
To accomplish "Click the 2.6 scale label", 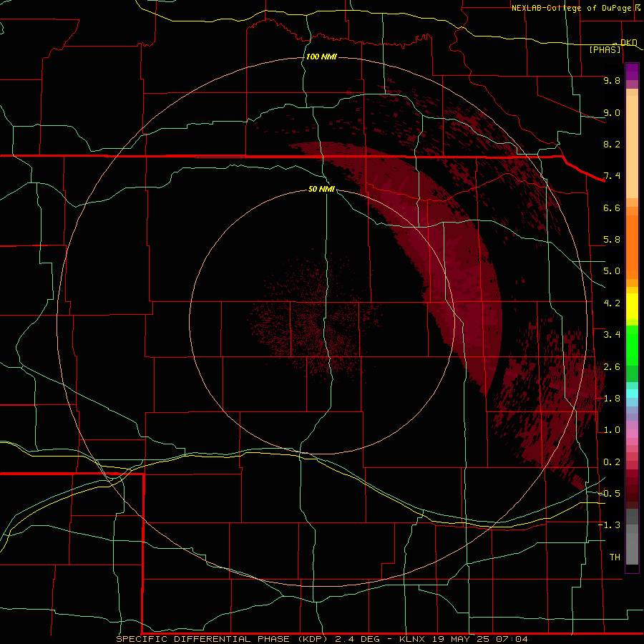I will coord(612,367).
